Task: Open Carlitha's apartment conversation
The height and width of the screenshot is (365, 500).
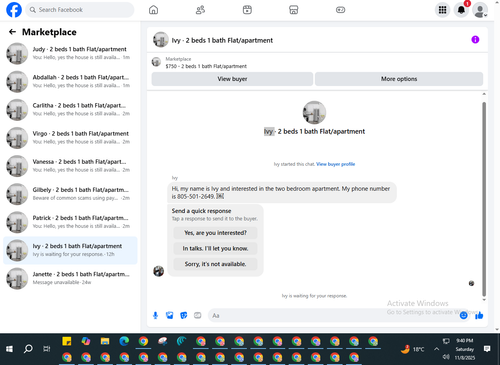Action: click(70, 110)
